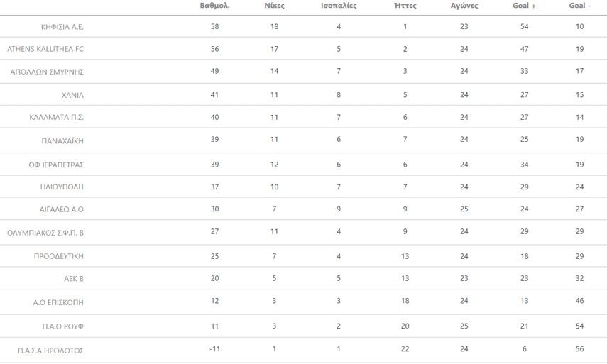The width and height of the screenshot is (607, 364).
Task: Click the ΑΕΚ Β team name
Action: click(x=73, y=278)
